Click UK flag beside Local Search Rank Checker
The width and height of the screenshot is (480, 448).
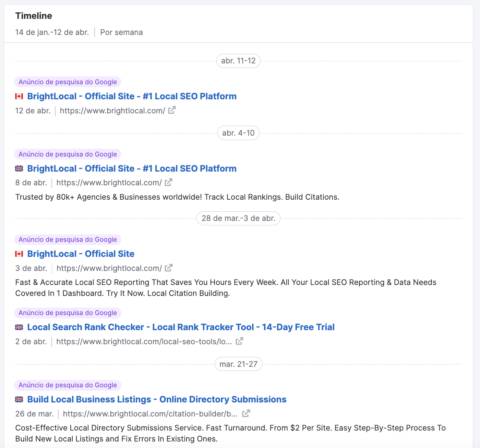(19, 327)
